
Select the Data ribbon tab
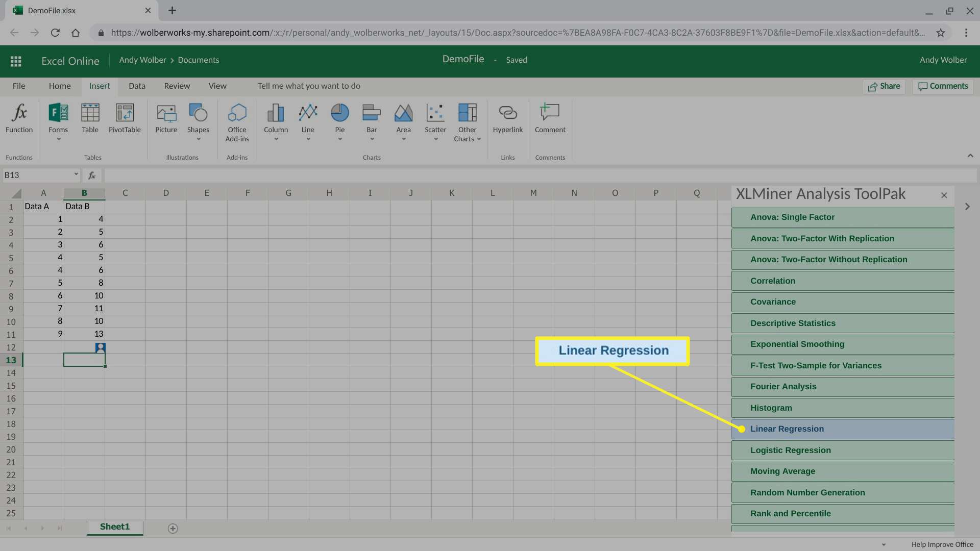137,85
